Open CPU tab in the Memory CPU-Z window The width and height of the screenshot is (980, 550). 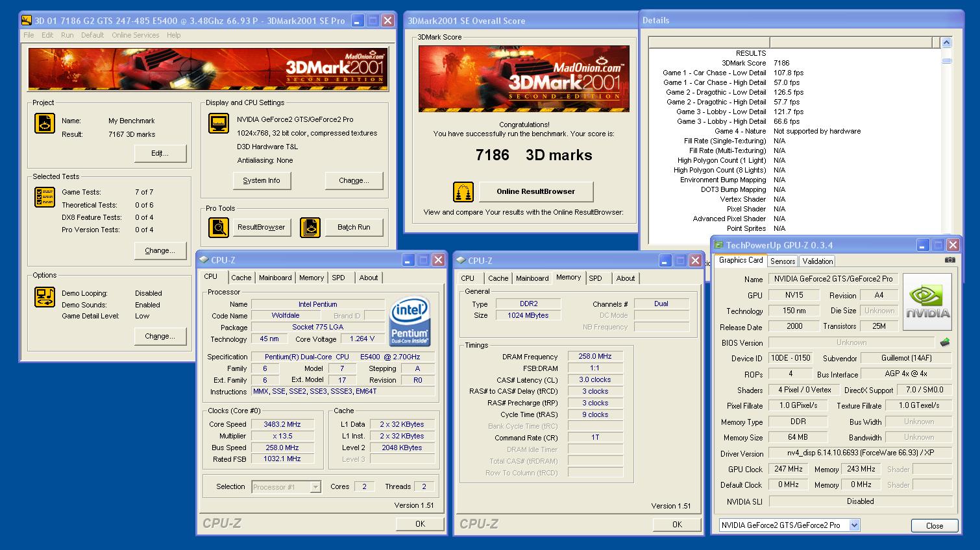[x=467, y=278]
